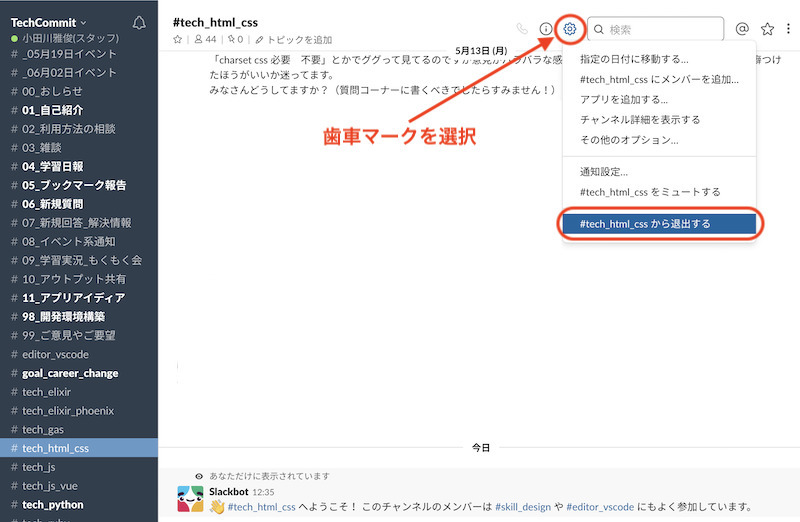Open 02_利用方法の相談 channel
The image size is (800, 522).
pyautogui.click(x=79, y=129)
